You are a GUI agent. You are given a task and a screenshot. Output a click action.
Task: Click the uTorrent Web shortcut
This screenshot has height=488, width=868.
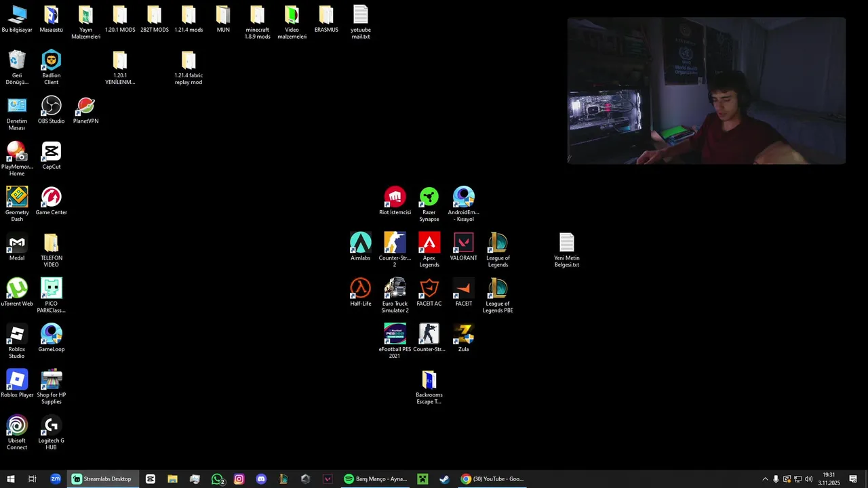tap(17, 292)
